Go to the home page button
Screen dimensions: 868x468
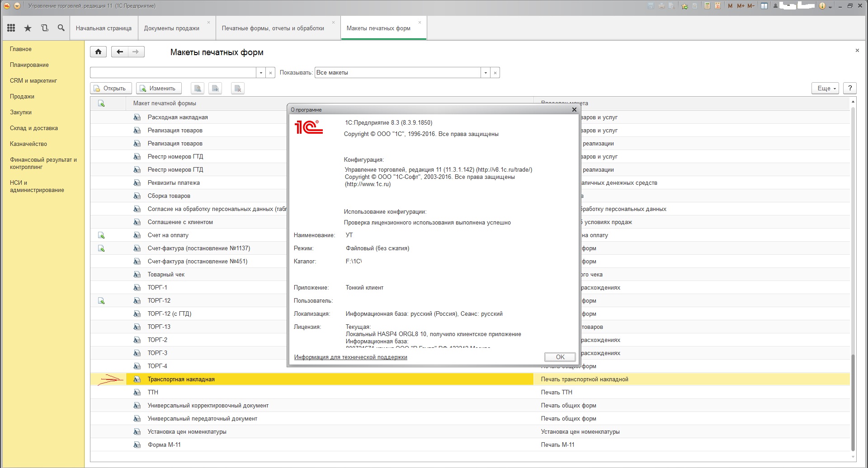click(x=98, y=51)
